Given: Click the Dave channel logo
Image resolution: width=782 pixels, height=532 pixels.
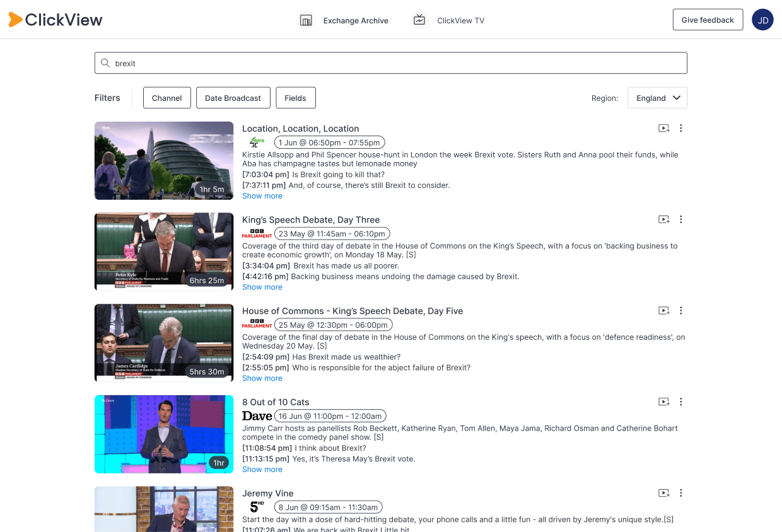Looking at the screenshot, I should coord(257,416).
